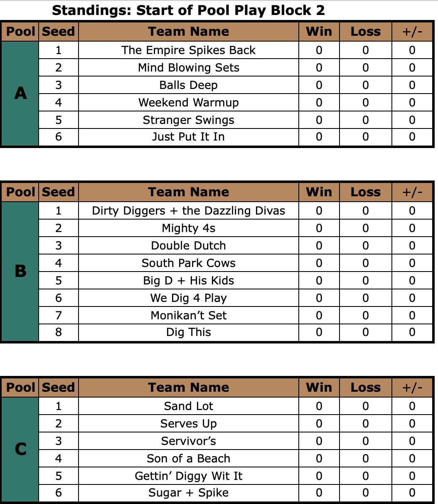Click the Pool B merged green cell

pyautogui.click(x=20, y=272)
